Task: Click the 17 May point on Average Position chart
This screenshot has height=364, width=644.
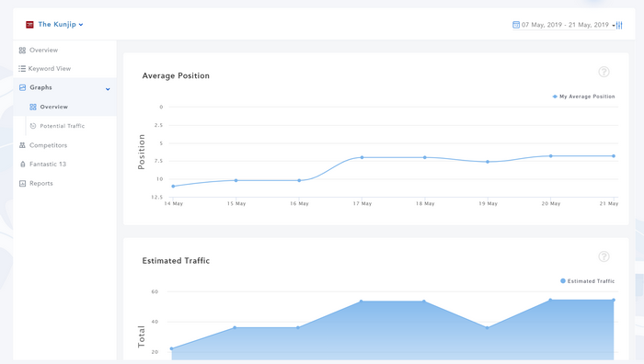Action: [x=362, y=157]
